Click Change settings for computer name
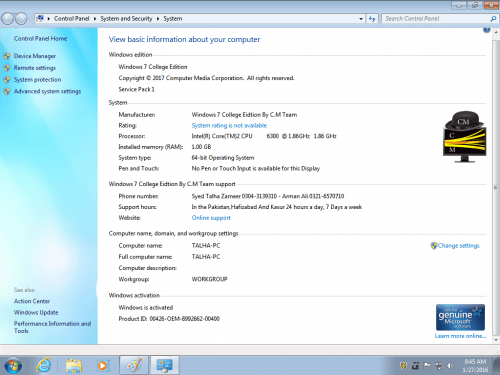Screen dimensions: 500x375 (x=459, y=246)
